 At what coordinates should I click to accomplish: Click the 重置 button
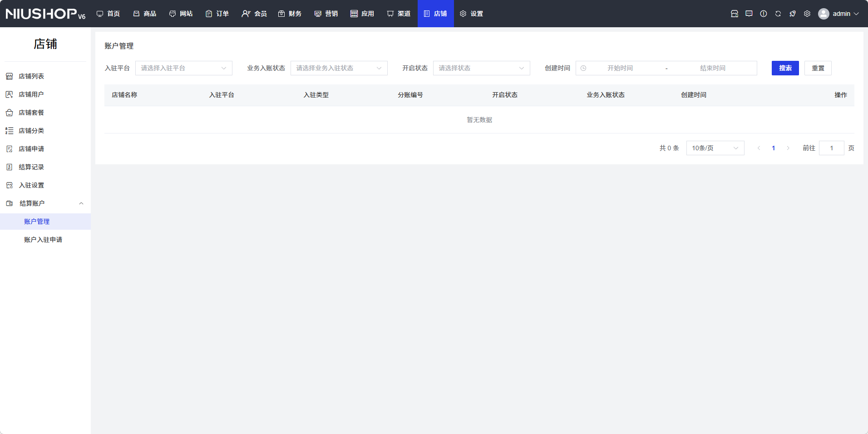(818, 68)
